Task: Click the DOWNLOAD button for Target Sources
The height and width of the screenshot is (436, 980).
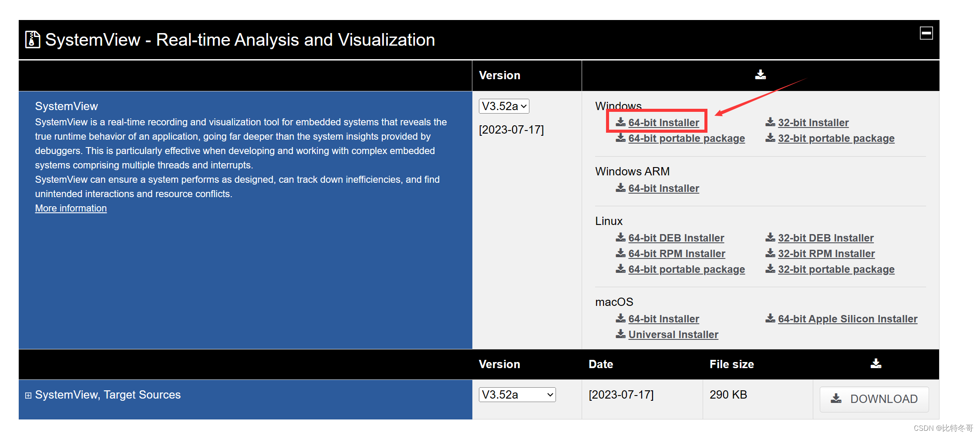Action: click(x=874, y=399)
